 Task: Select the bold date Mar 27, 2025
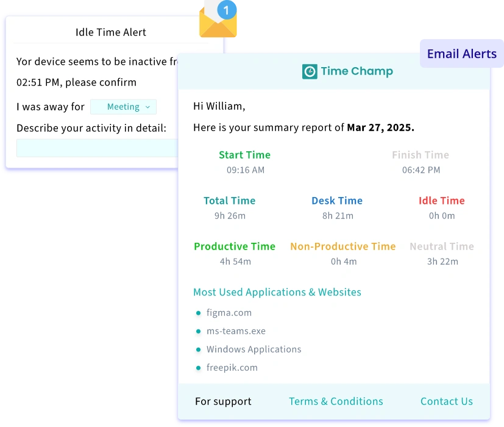380,127
